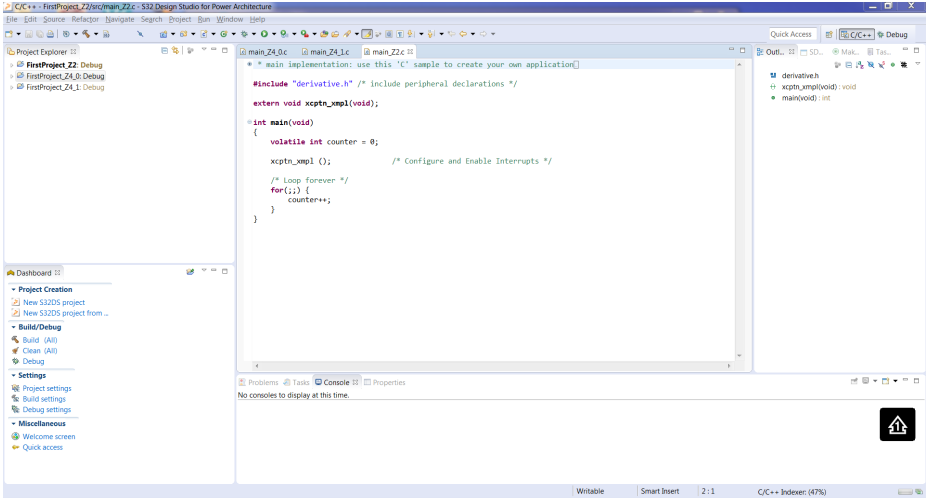This screenshot has height=500, width=930.
Task: Click the green Run button in toolbar
Action: [266, 34]
